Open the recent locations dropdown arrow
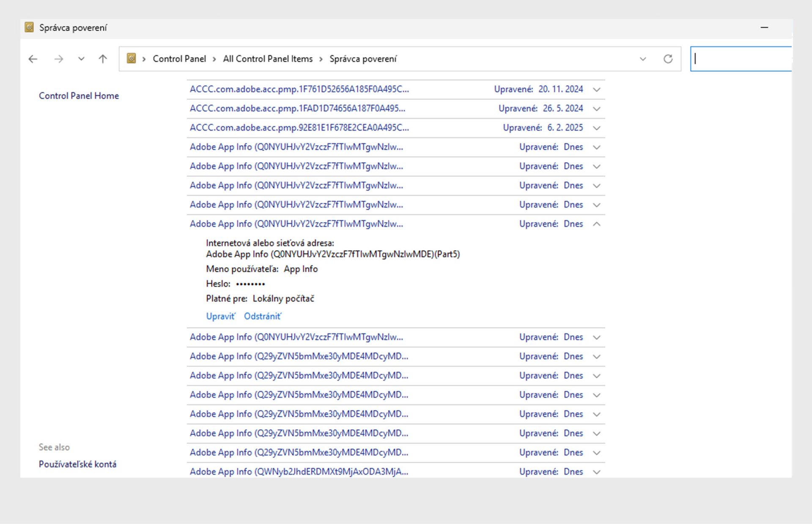Viewport: 812px width, 524px height. [x=81, y=59]
